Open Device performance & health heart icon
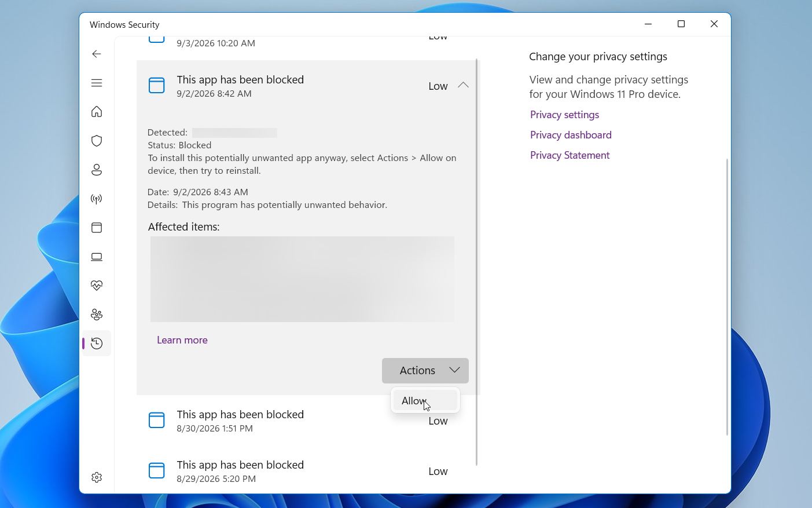The height and width of the screenshot is (508, 812). [97, 286]
